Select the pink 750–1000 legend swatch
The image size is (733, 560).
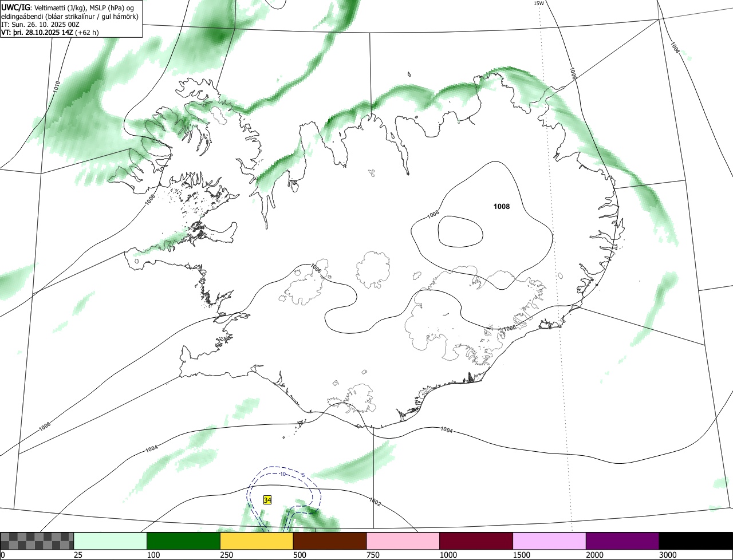[x=403, y=541]
